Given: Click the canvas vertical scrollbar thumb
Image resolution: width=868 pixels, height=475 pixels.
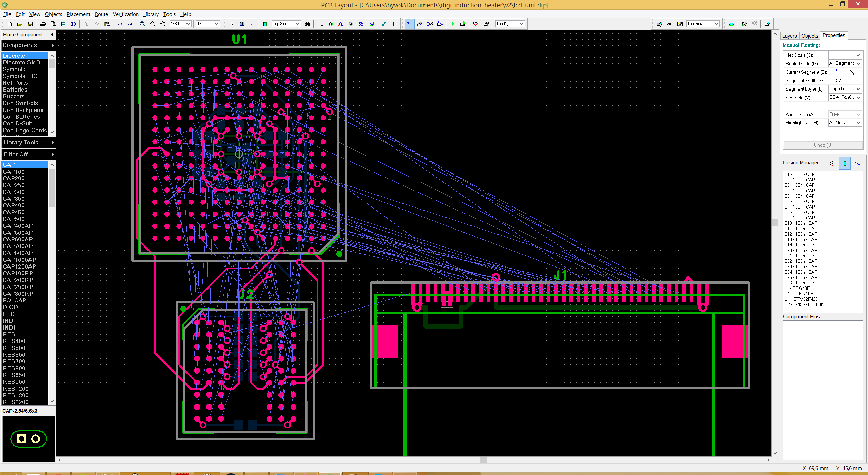Looking at the screenshot, I should [x=775, y=223].
